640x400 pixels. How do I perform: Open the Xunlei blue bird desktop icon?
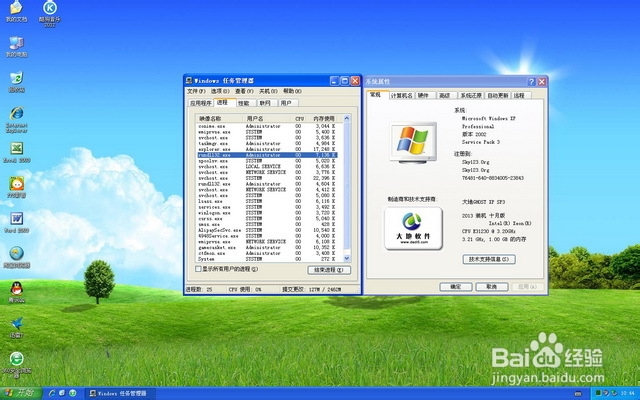tap(16, 327)
